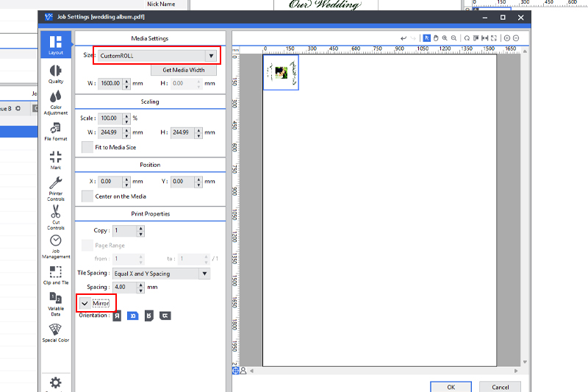The width and height of the screenshot is (588, 392).
Task: Open the Clip and Tile panel
Action: (56, 275)
